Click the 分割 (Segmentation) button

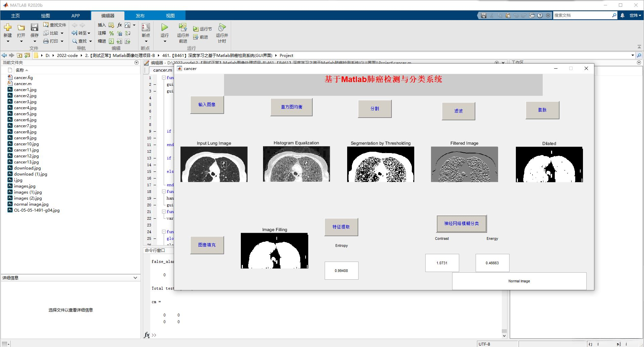(375, 109)
